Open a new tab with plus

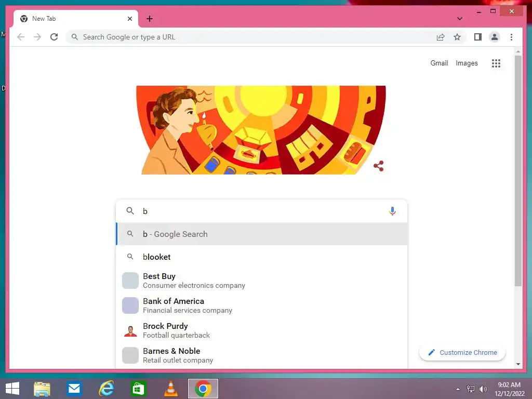[x=149, y=19]
